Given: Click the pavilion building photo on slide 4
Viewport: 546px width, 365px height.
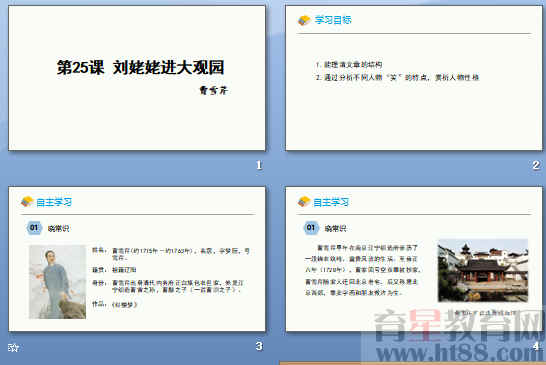Looking at the screenshot, I should (483, 270).
